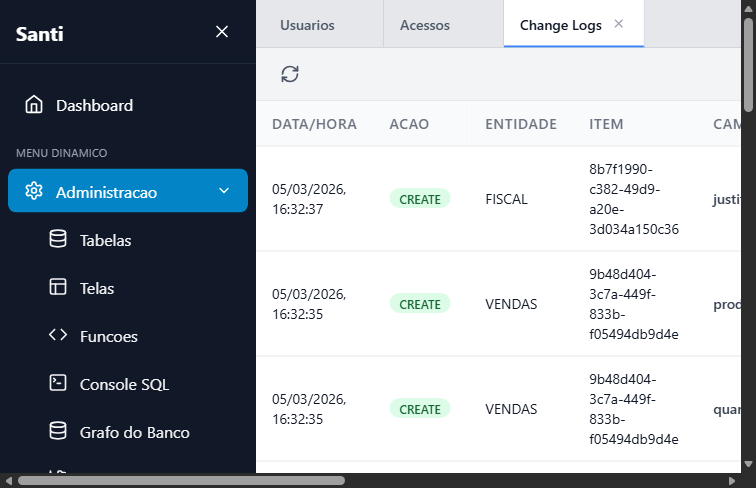Image resolution: width=756 pixels, height=488 pixels.
Task: Click the Telas layout icon
Action: (x=58, y=286)
